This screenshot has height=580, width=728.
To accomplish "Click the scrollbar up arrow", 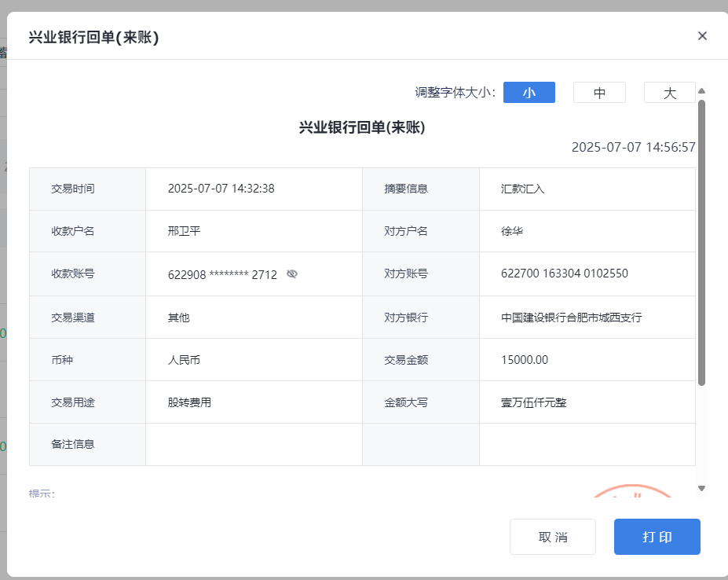I will 701,90.
